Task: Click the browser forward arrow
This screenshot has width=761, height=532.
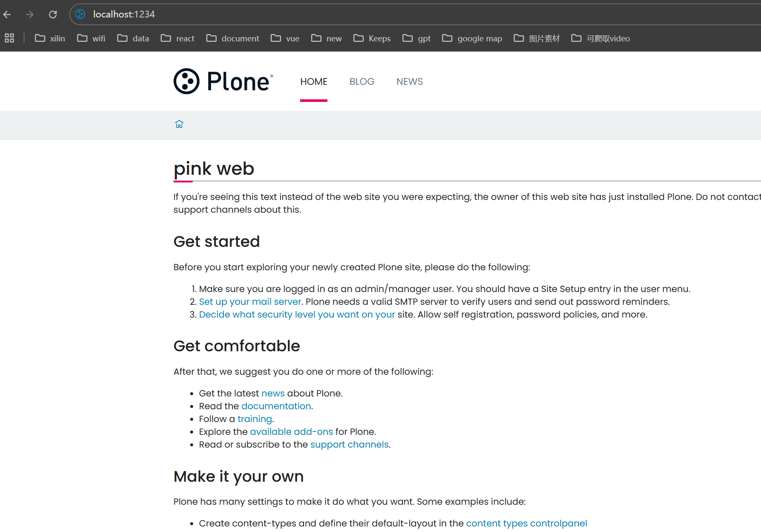Action: (x=29, y=14)
